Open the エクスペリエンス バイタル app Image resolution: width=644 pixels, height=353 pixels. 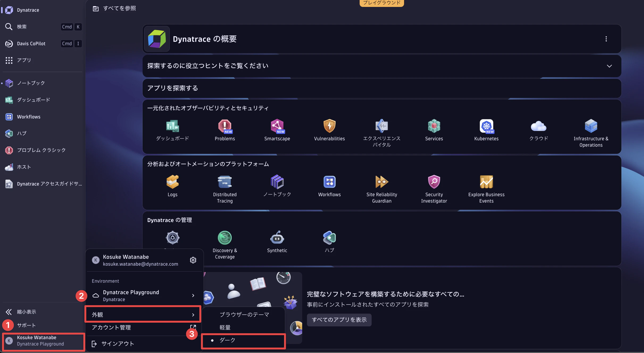pos(381,133)
